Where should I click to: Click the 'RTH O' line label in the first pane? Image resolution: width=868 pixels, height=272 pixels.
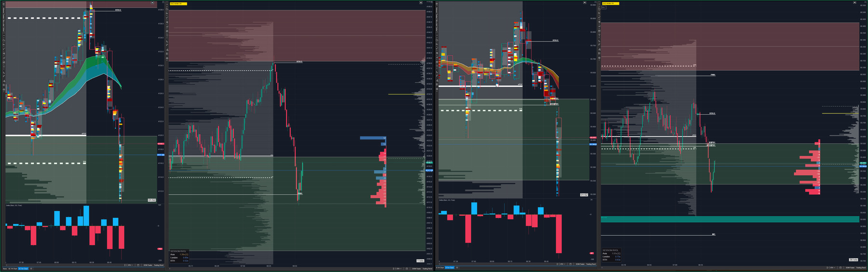coord(118,10)
